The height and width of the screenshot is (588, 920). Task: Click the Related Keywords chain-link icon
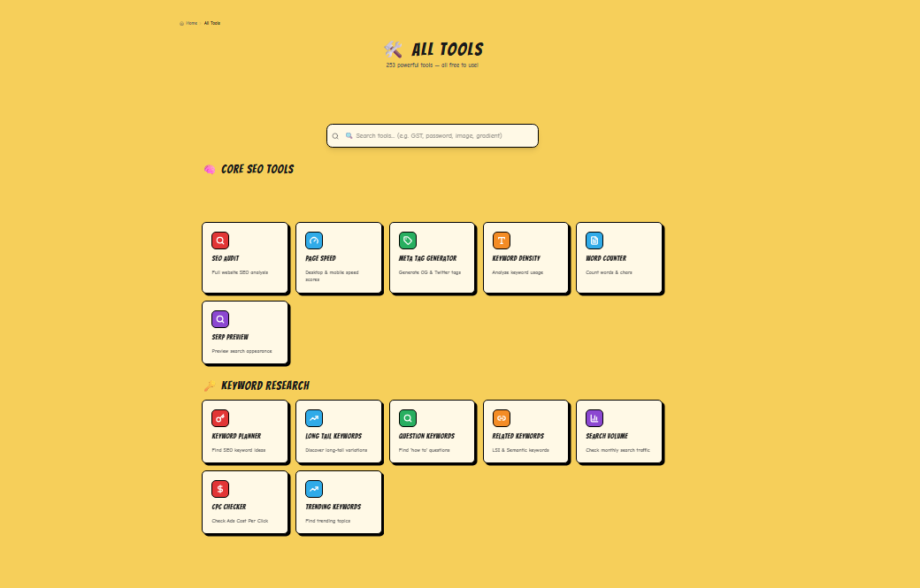[501, 417]
